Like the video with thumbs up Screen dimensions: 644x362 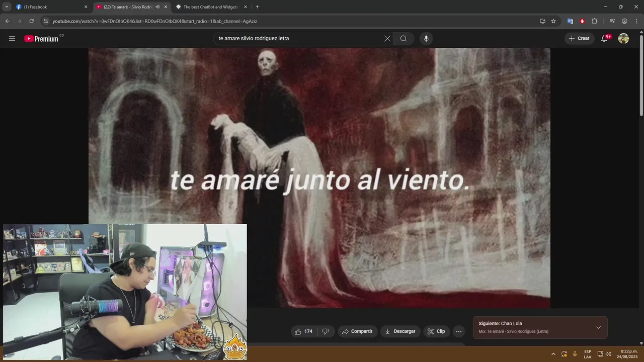coord(303,331)
